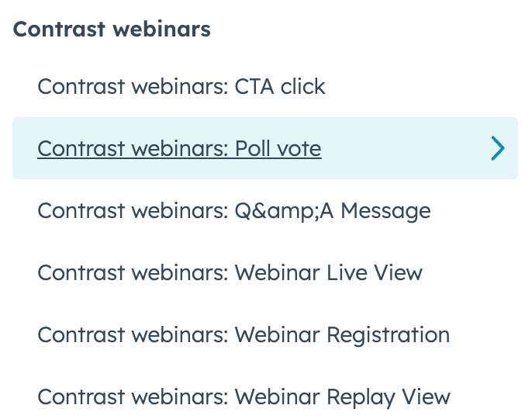Open the Webinar Registration event entry

click(244, 334)
